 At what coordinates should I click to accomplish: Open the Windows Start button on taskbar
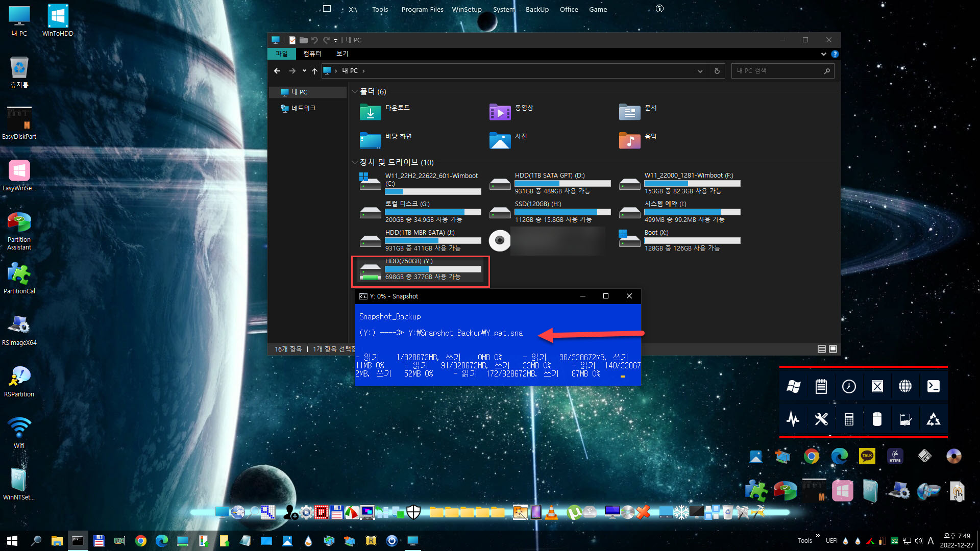(x=12, y=541)
